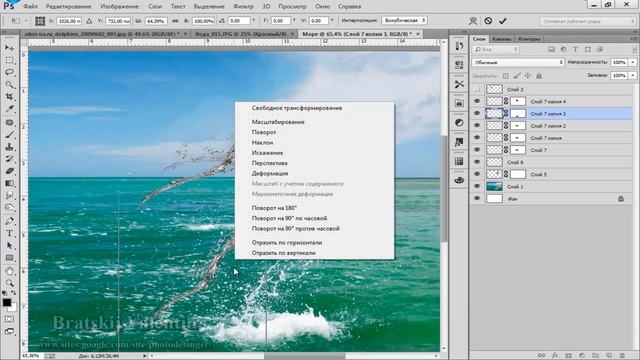Screen dimensions: 640x360
Task: Select the Lasso tool
Action: (x=9, y=72)
